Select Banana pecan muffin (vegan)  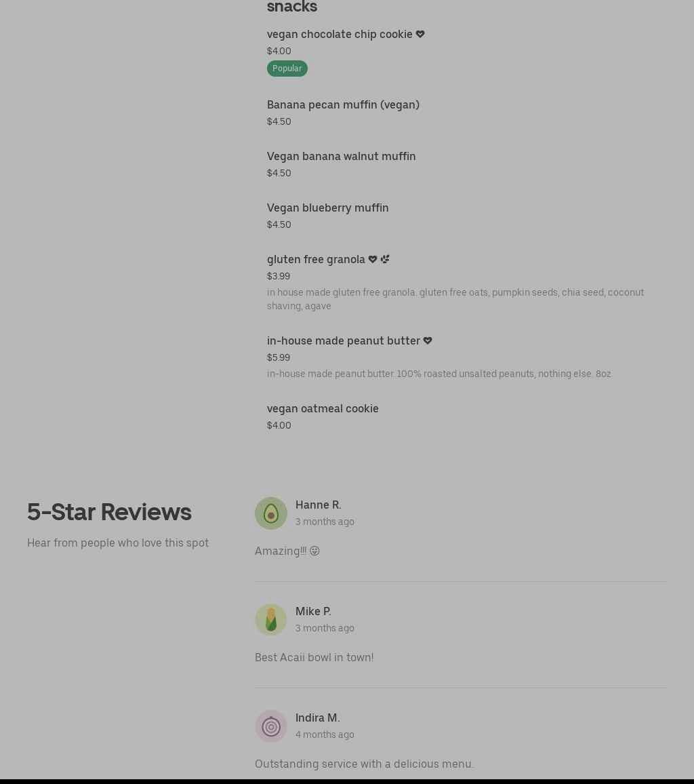pos(343,104)
